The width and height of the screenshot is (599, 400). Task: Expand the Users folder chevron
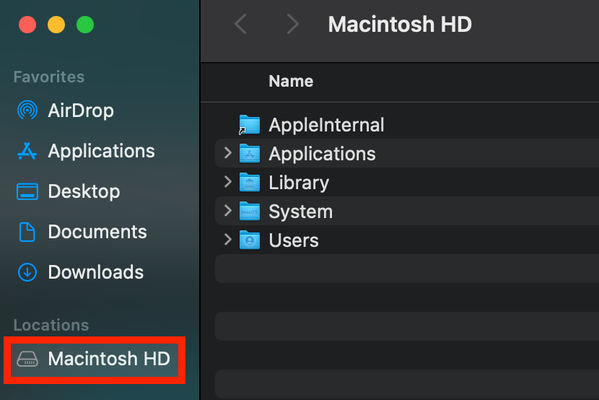(228, 240)
